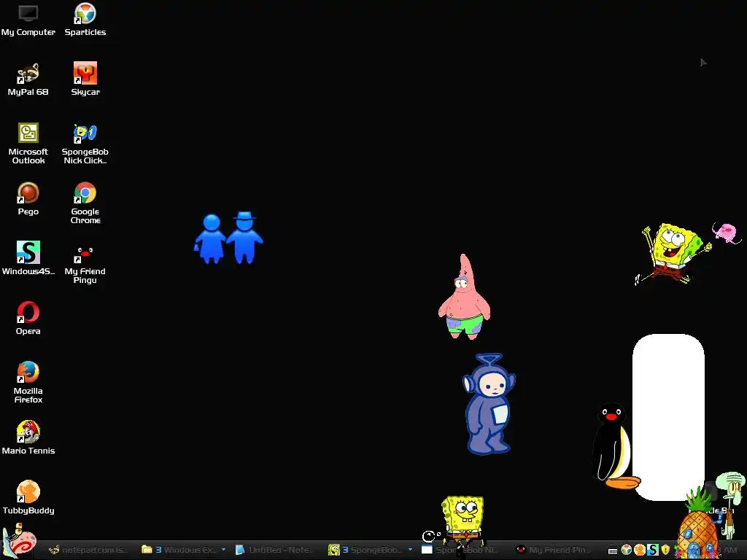Click the white speech bubble beside Pingu
The image size is (747, 560).
tap(668, 417)
